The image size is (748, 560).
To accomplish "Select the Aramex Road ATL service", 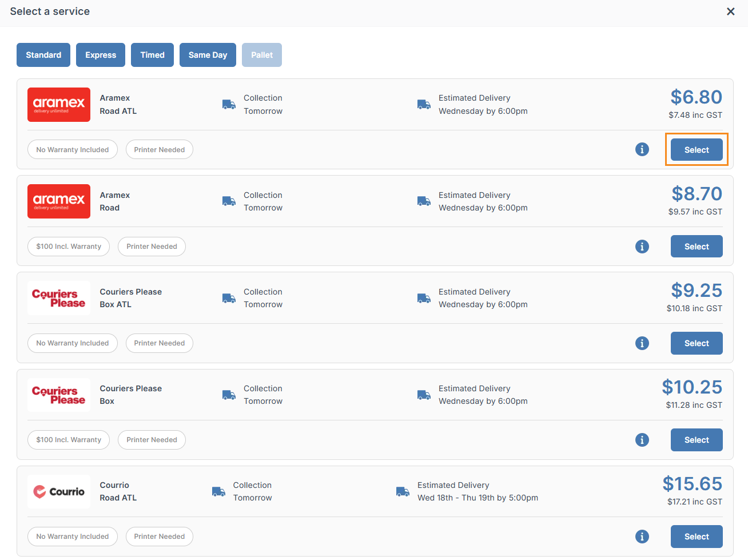I will [697, 149].
